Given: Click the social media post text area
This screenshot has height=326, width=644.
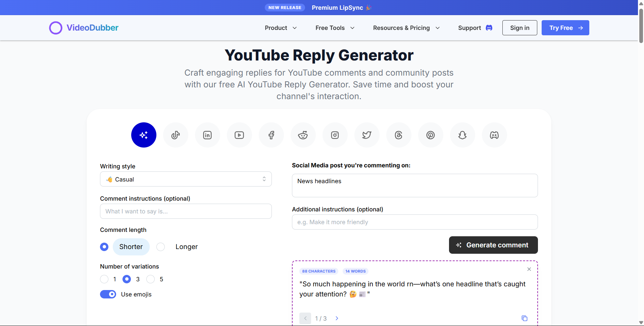Looking at the screenshot, I should pyautogui.click(x=415, y=186).
